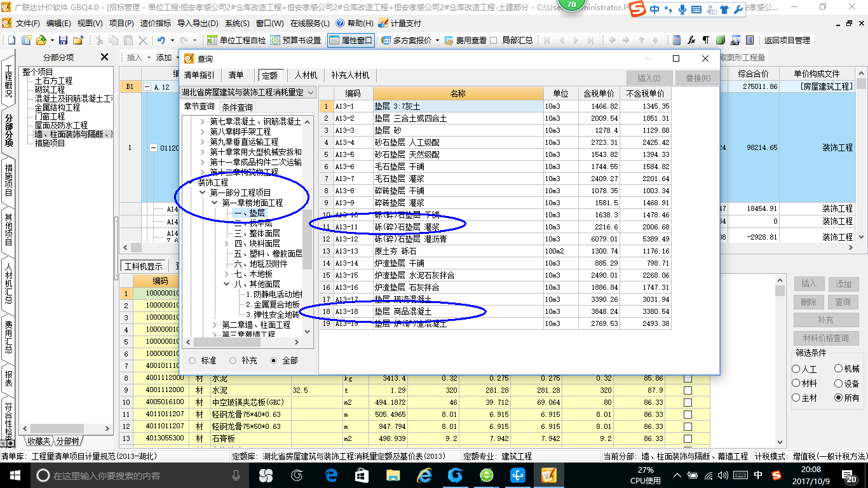The height and width of the screenshot is (488, 868).
Task: Open the 文件(F) menu
Action: (28, 23)
